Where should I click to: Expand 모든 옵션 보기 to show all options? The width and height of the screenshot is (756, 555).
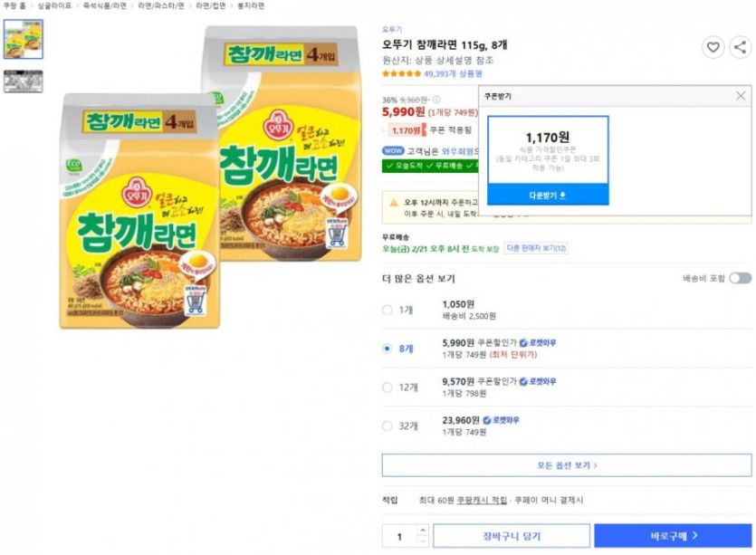tap(567, 465)
